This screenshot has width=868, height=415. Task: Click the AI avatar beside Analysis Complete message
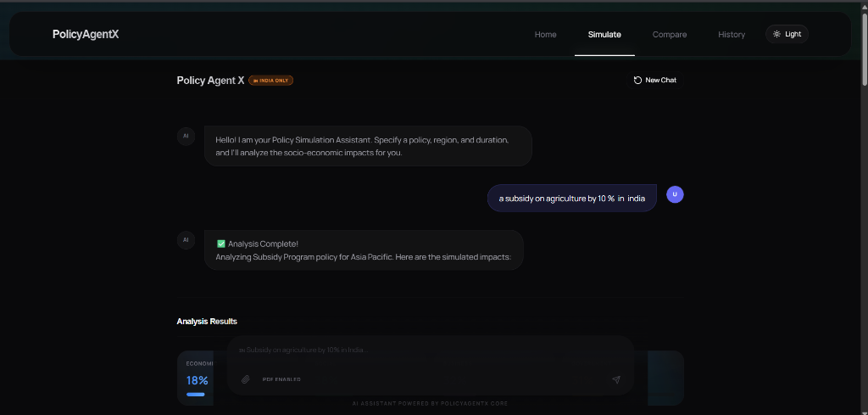coord(186,240)
